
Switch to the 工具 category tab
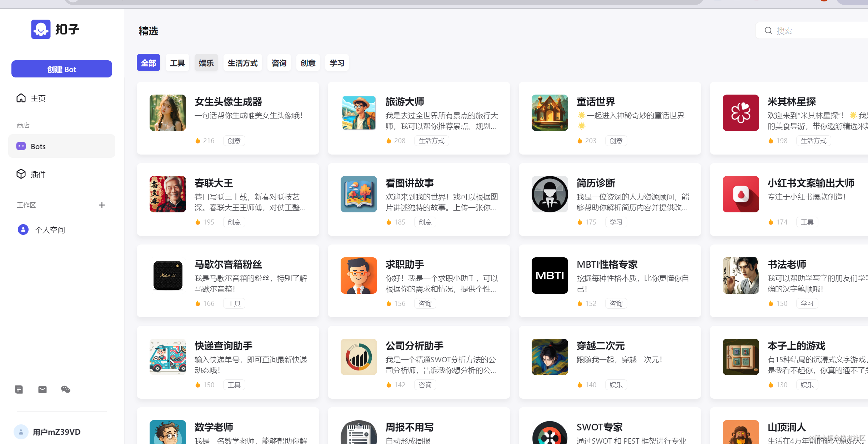(x=177, y=63)
